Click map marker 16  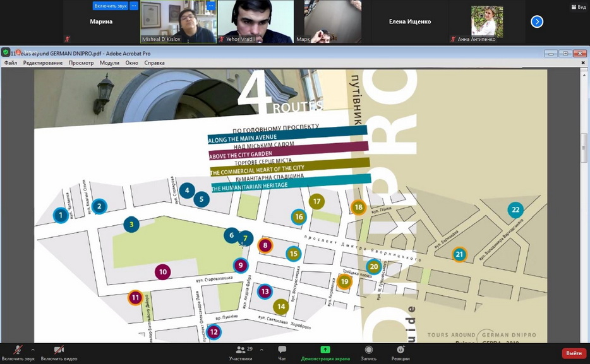point(299,217)
